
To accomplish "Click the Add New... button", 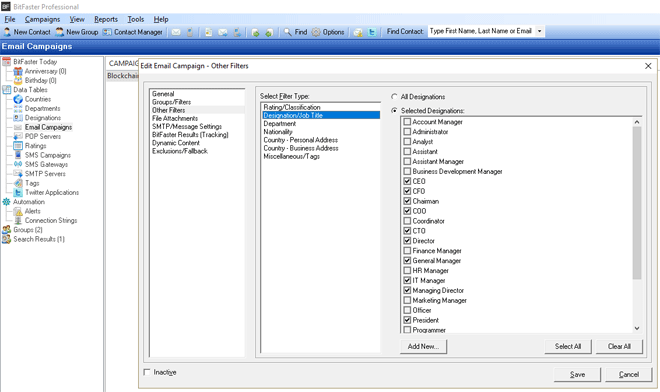I will (x=423, y=347).
